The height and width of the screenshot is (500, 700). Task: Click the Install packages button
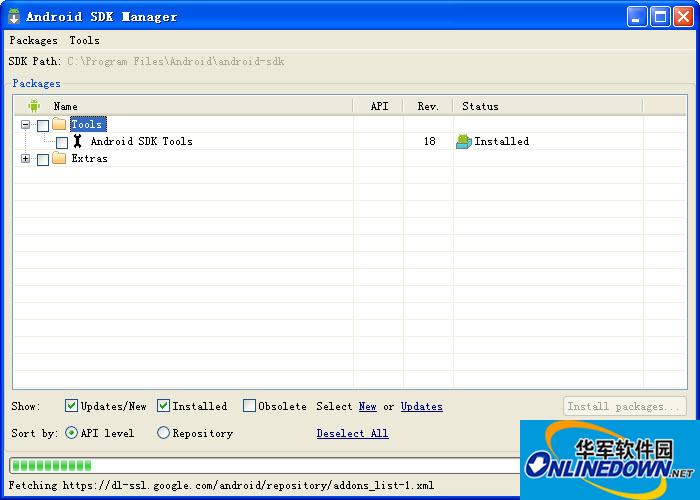tap(625, 406)
